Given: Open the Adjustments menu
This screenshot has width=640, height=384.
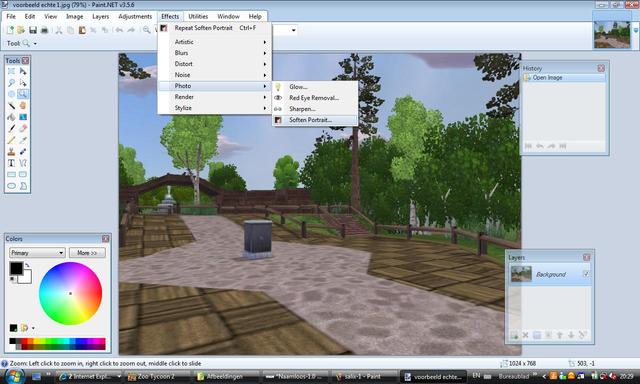Looking at the screenshot, I should pyautogui.click(x=135, y=16).
